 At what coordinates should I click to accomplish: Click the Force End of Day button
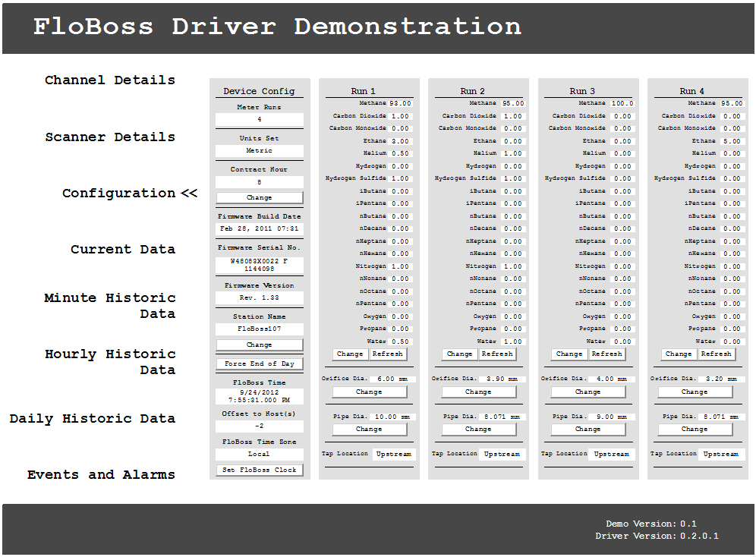[x=260, y=363]
